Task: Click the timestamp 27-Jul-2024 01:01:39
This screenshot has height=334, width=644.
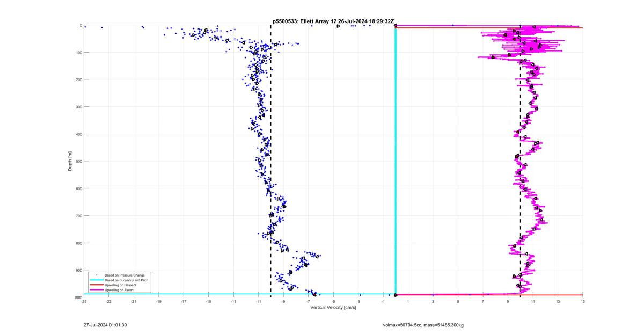Action: tap(105, 325)
